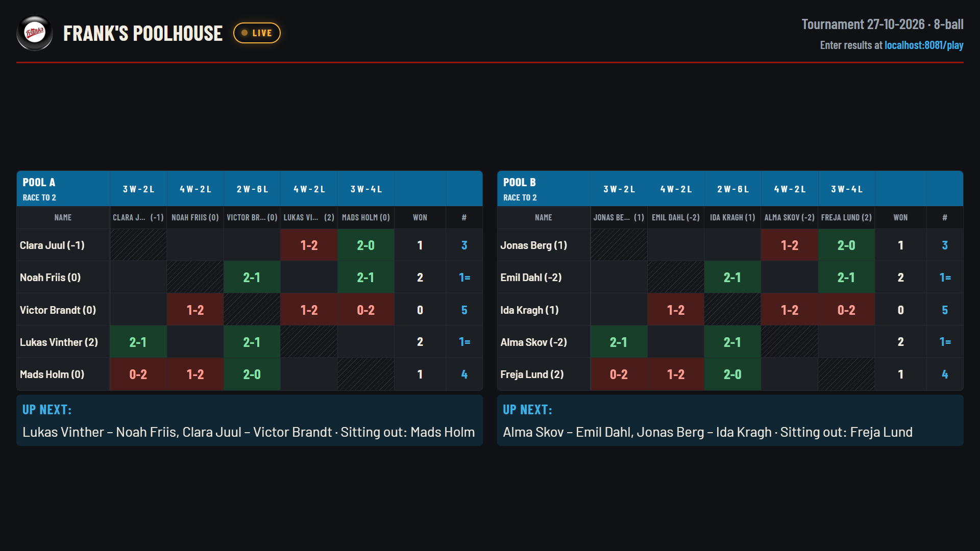Click Jonas Berg's 1-2 result vs Alma

(x=790, y=245)
